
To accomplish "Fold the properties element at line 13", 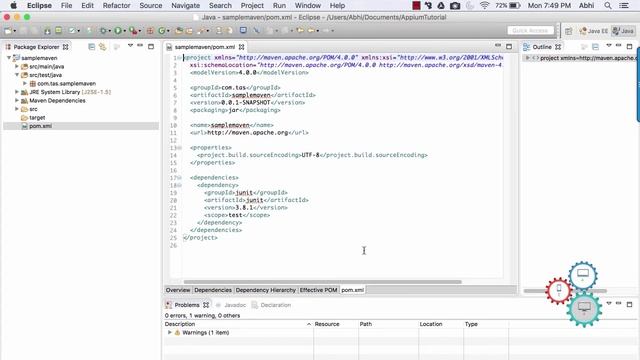I will tap(180, 148).
